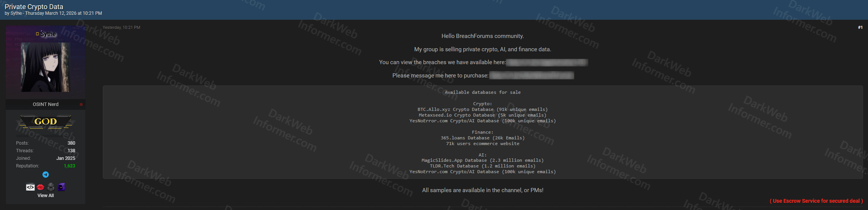868x210 pixels.
Task: Click YesNoError.com line under AI
Action: tap(483, 172)
